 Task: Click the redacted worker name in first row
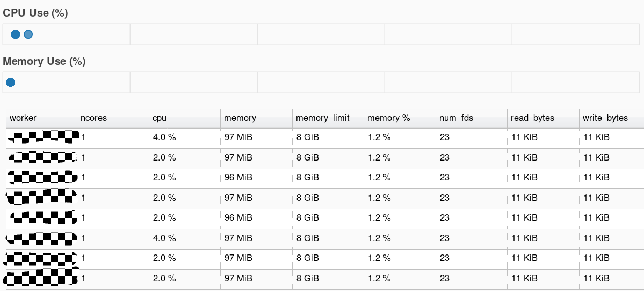pyautogui.click(x=43, y=137)
